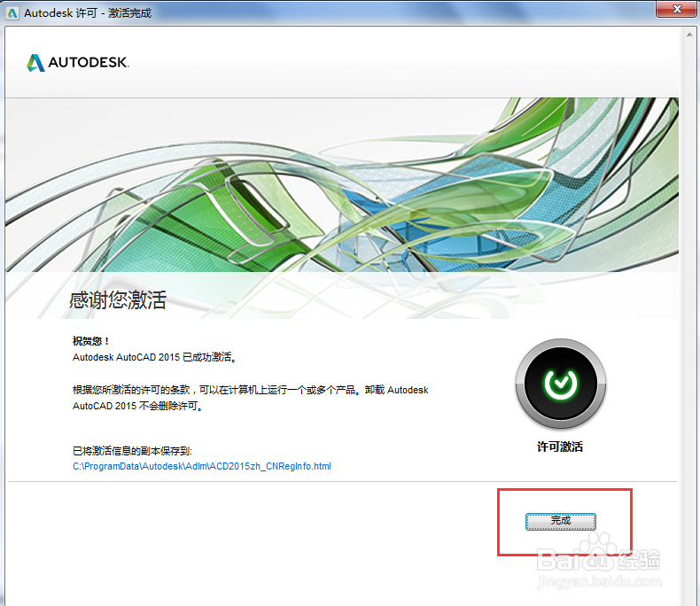Click the scrollbar up arrow
Screen dimensions: 700x606
690,35
